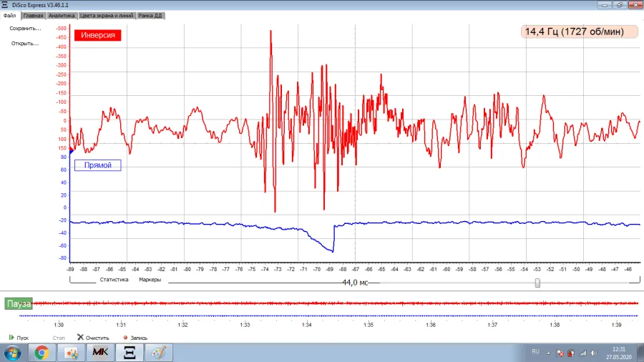Click the 44,0 мс scale label
The image size is (644, 362).
[355, 283]
